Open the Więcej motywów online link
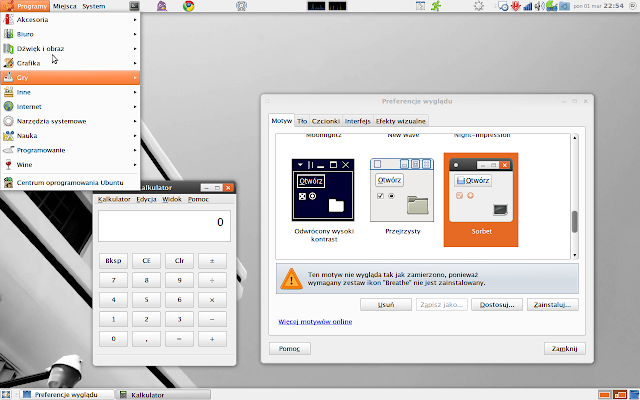Image resolution: width=640 pixels, height=400 pixels. (315, 322)
